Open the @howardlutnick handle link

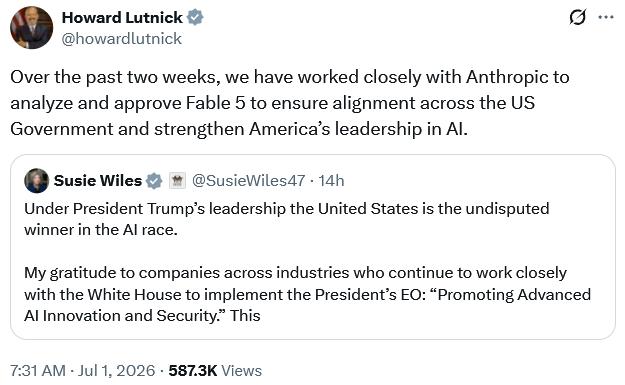click(x=122, y=39)
